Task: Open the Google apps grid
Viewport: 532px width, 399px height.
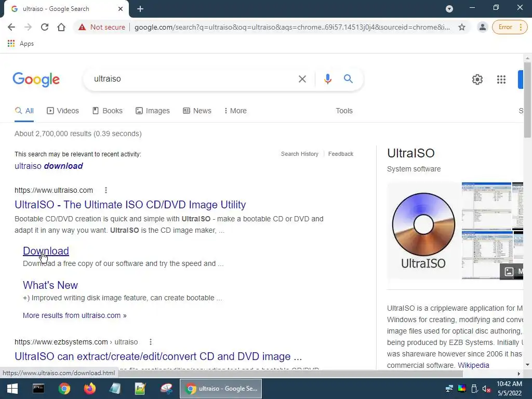Action: pos(501,79)
